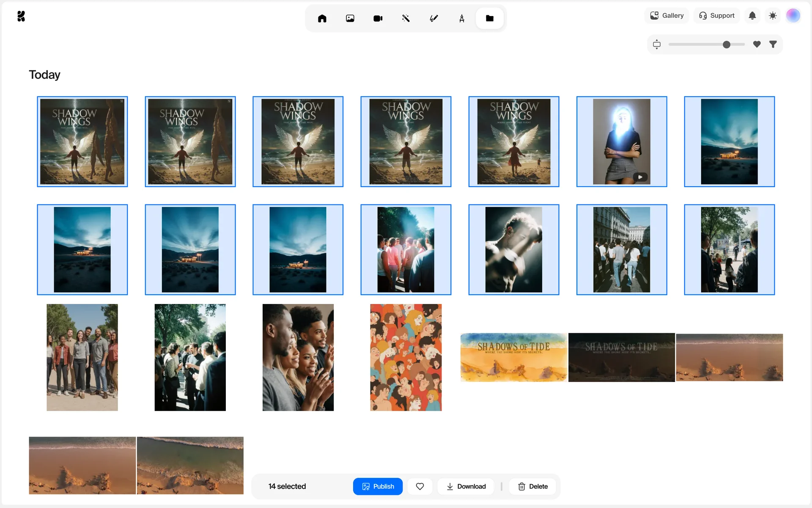This screenshot has height=508, width=812.
Task: Favorite the selected items with heart button
Action: pyautogui.click(x=420, y=486)
